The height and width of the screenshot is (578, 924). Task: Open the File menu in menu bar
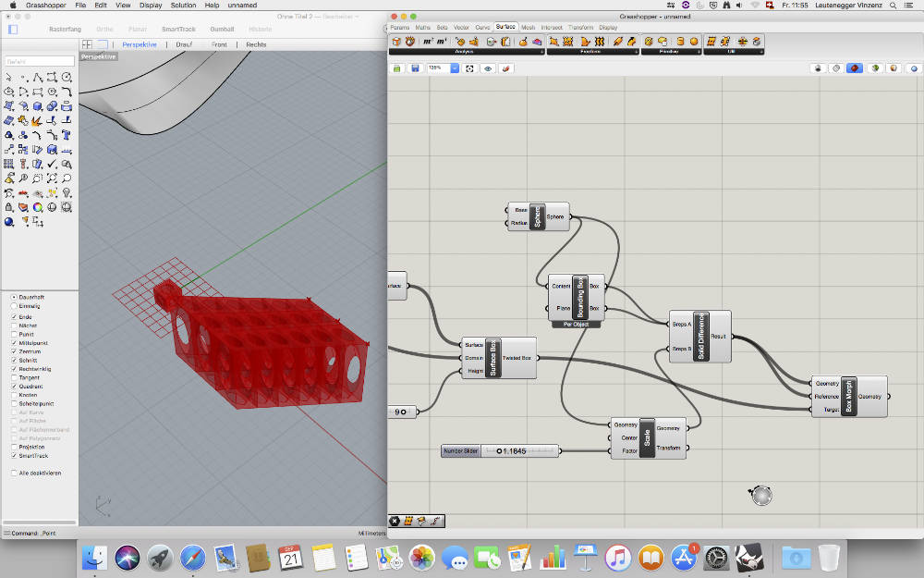[x=80, y=5]
